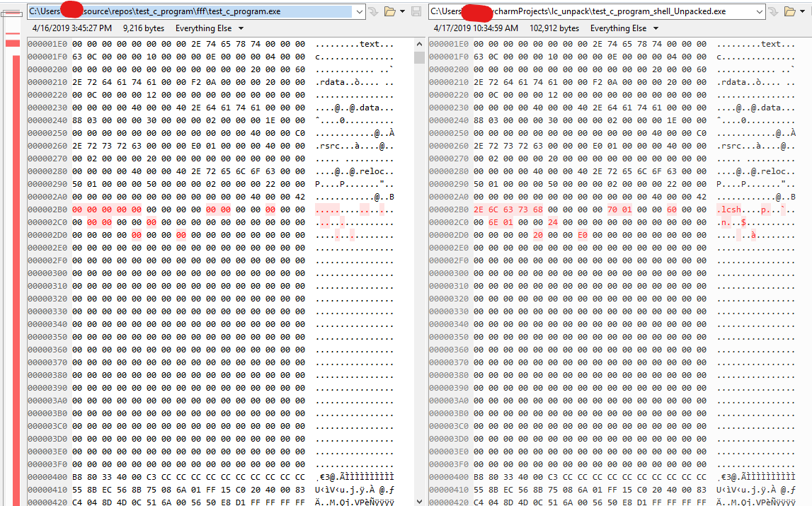This screenshot has width=812, height=506.
Task: Click offset 000002D0 in the right pane
Action: (449, 235)
